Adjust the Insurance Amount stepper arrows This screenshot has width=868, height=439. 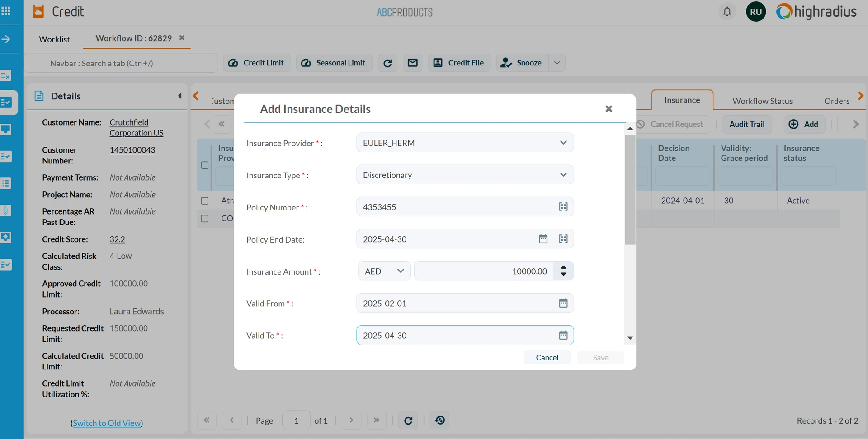[x=563, y=271]
